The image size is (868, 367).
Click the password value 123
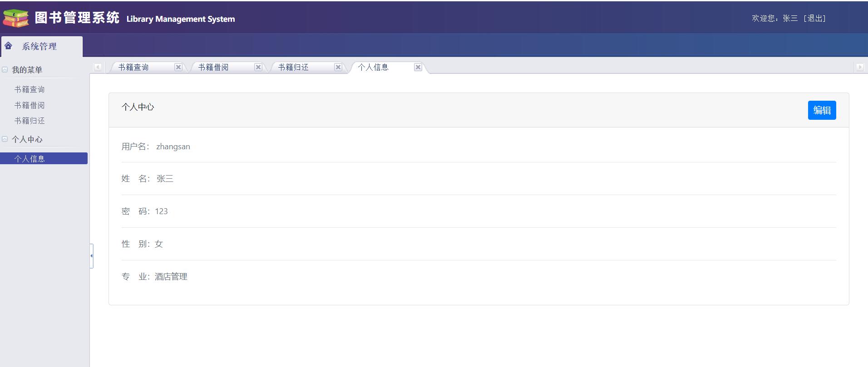pyautogui.click(x=161, y=211)
